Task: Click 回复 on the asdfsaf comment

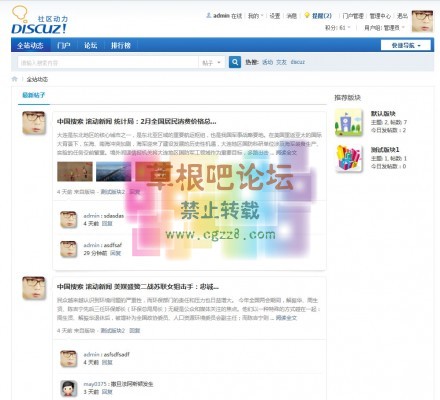Action: pos(115,253)
